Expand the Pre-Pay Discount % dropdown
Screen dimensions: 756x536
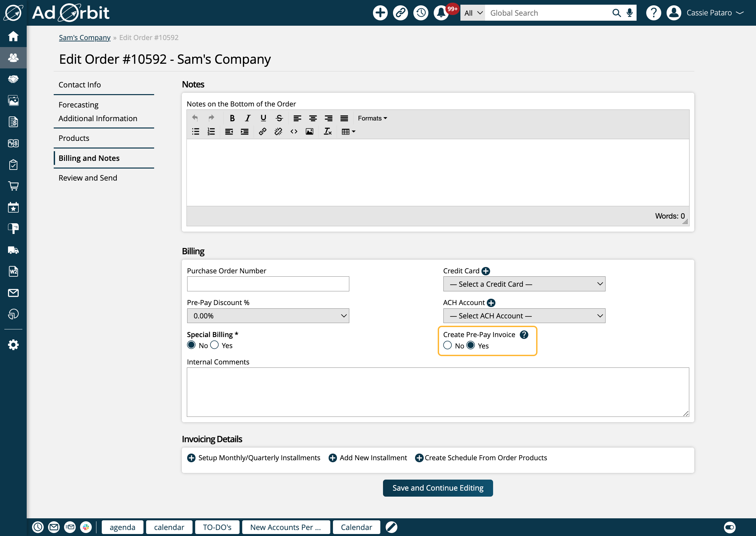point(268,316)
